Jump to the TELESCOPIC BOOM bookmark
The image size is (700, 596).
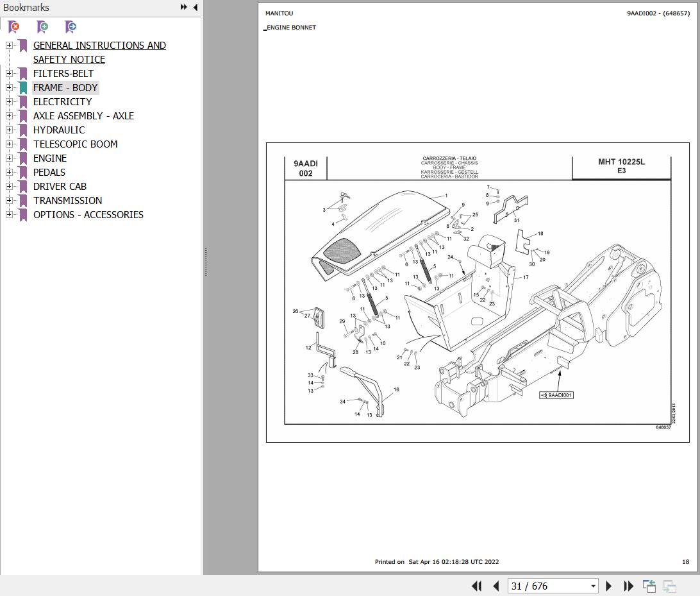76,144
